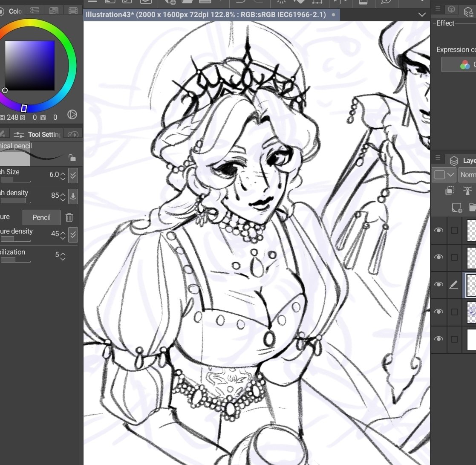Expand the canvas tab list chevron
The height and width of the screenshot is (465, 476).
pyautogui.click(x=422, y=14)
